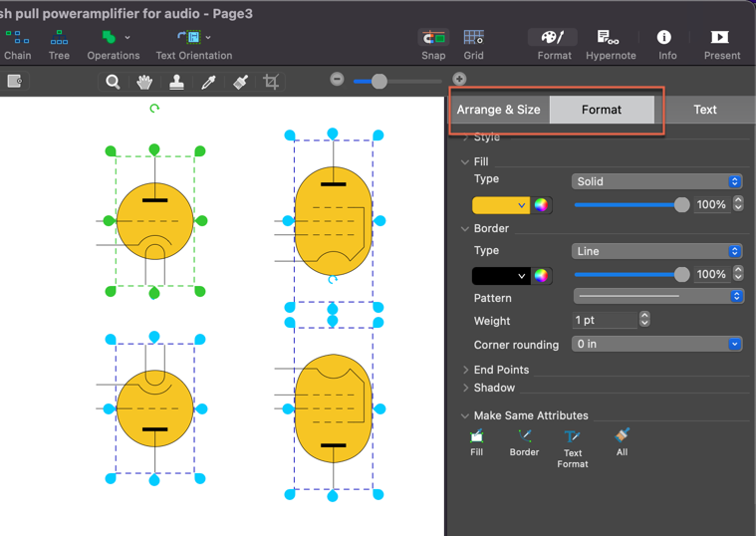Click the border Weight stepper
756x536 pixels.
[644, 319]
